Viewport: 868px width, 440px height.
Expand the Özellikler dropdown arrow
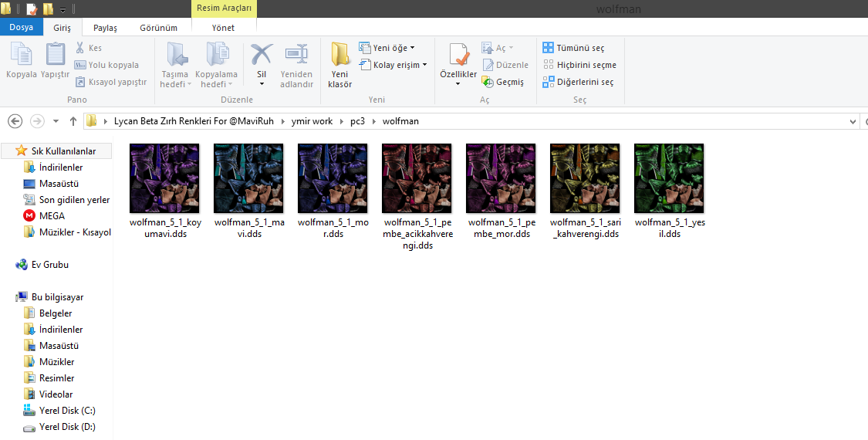pos(458,84)
